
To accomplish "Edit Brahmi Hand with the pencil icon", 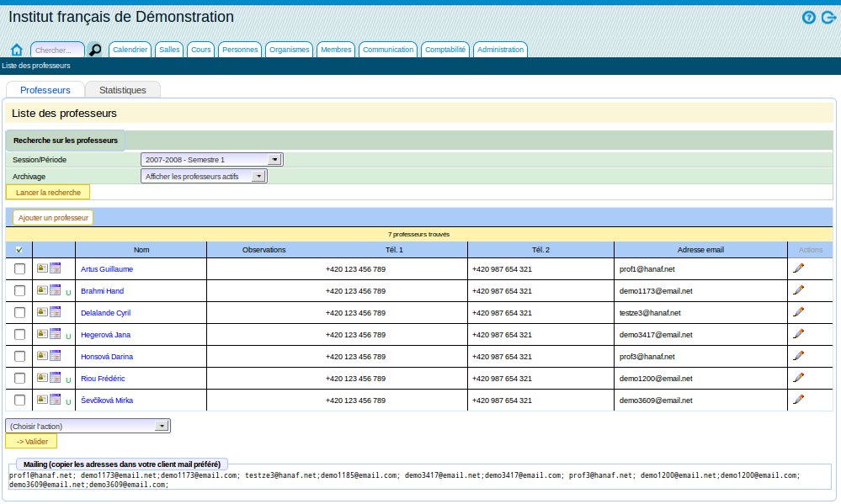I will [x=799, y=290].
